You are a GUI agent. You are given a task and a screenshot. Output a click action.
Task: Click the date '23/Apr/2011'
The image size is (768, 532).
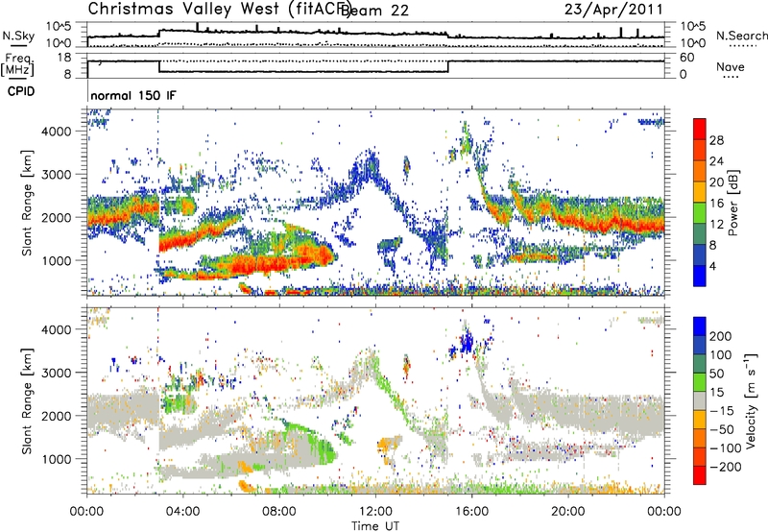click(613, 9)
